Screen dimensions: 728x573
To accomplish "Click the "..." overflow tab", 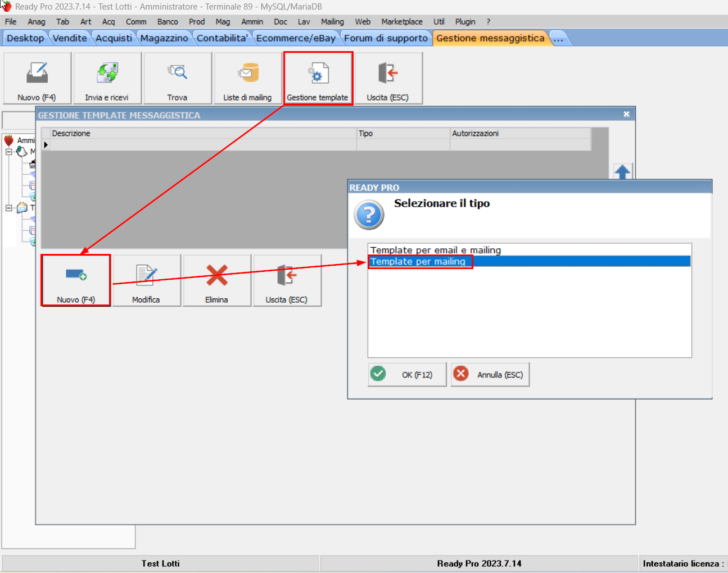I will click(x=558, y=38).
